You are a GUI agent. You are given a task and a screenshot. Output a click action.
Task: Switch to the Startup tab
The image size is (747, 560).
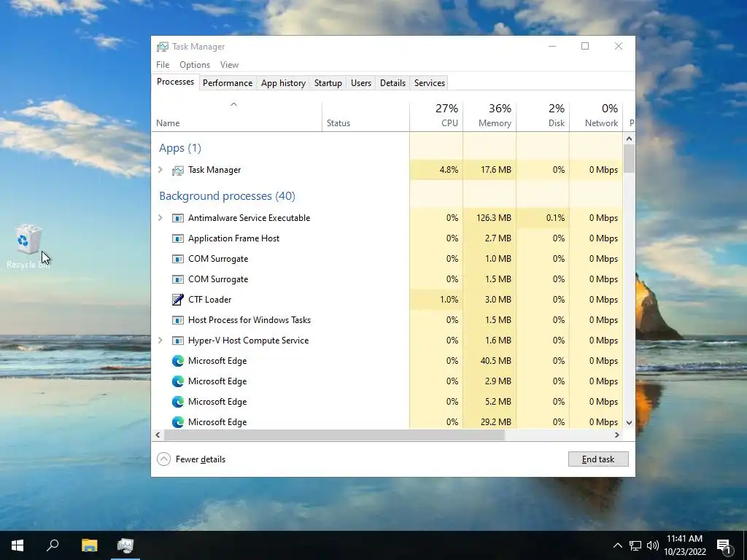point(328,83)
